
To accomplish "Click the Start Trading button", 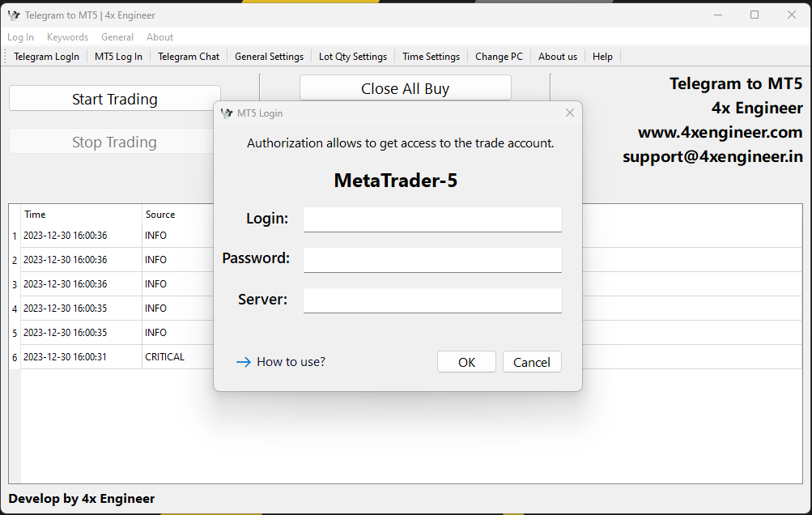I will pos(115,99).
